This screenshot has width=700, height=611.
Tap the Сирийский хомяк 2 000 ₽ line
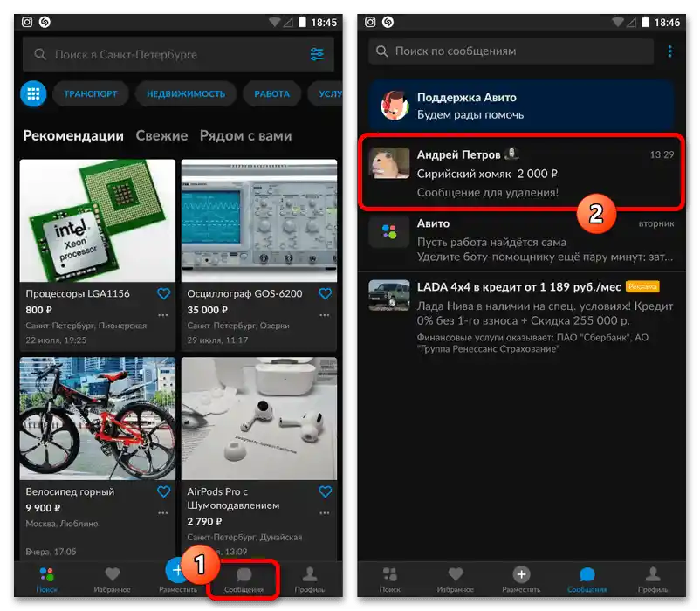(x=487, y=174)
